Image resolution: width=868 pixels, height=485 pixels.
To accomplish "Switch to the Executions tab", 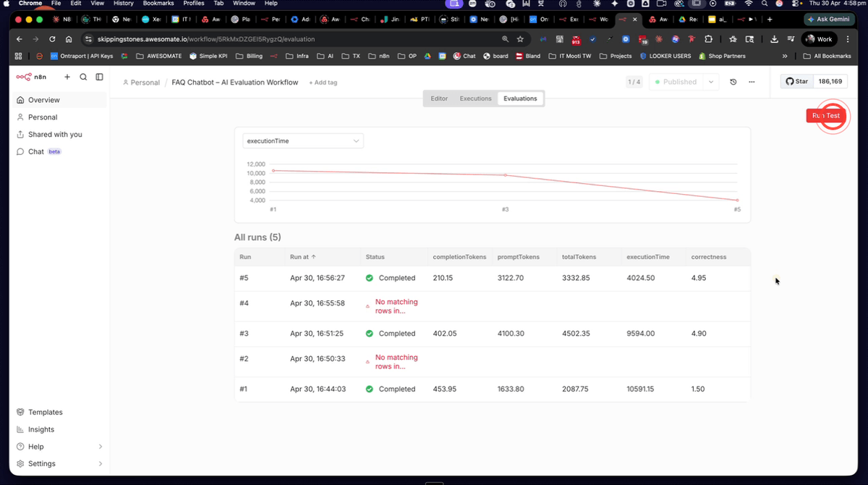I will coord(475,98).
